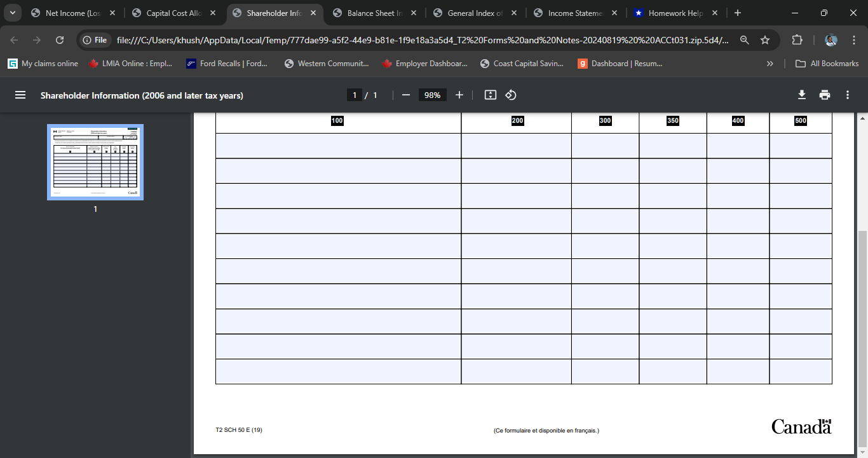
Task: Switch to the Income Statement tab
Action: coord(576,13)
